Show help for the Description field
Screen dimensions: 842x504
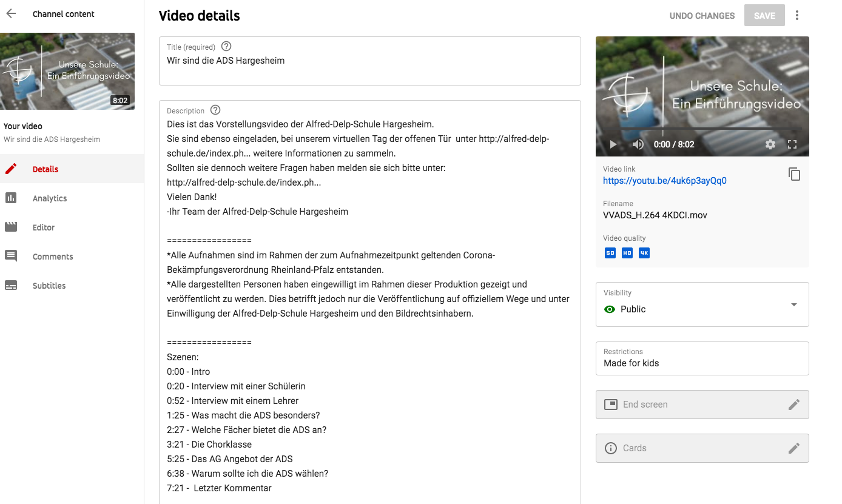(215, 110)
